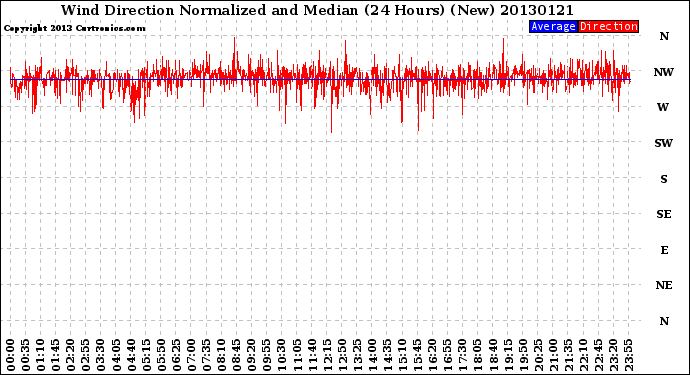Click the 02:55 time label
Viewport: 690px width, 375px height.
86,355
